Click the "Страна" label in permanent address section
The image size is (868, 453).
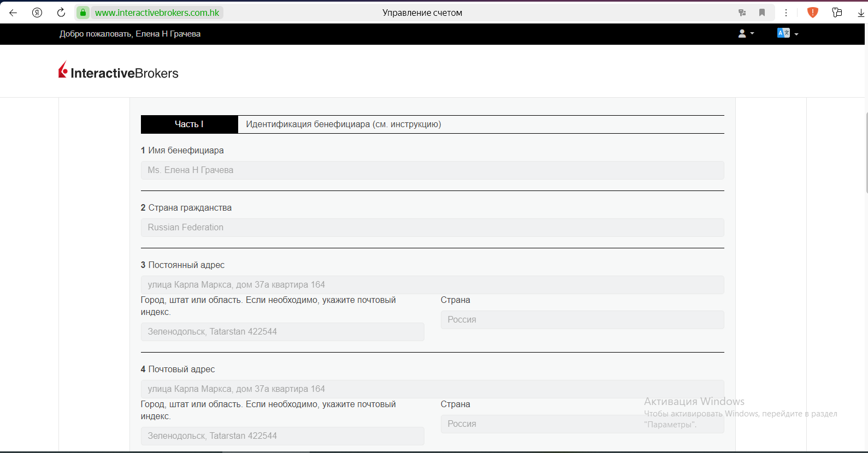coord(456,300)
